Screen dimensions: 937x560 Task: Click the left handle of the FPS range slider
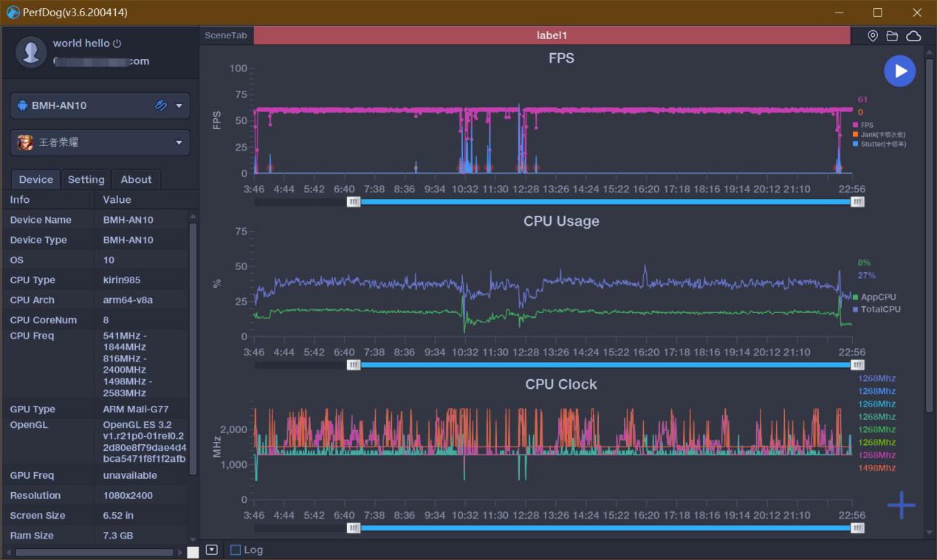[x=354, y=201]
